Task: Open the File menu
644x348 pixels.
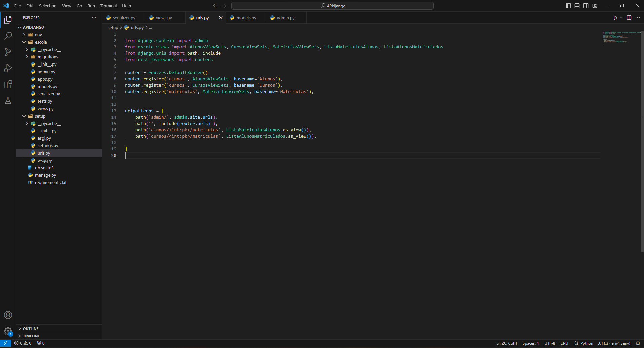Action: pos(18,6)
